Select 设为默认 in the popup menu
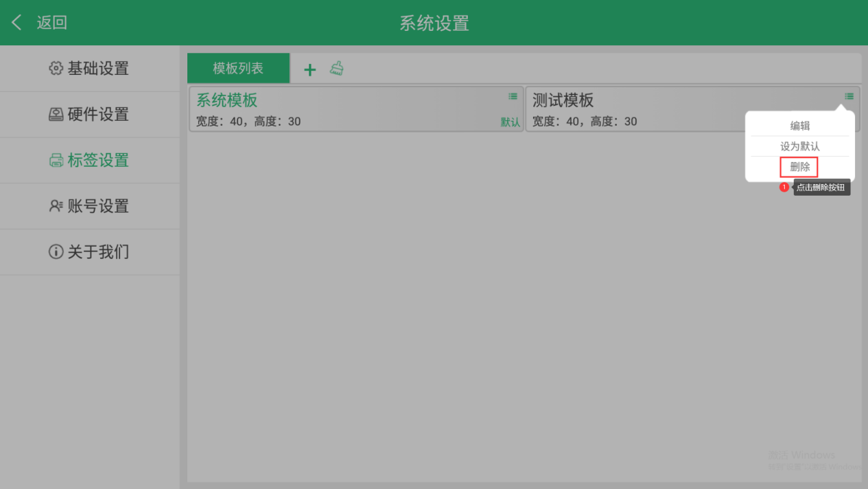This screenshot has height=489, width=868. pyautogui.click(x=800, y=146)
